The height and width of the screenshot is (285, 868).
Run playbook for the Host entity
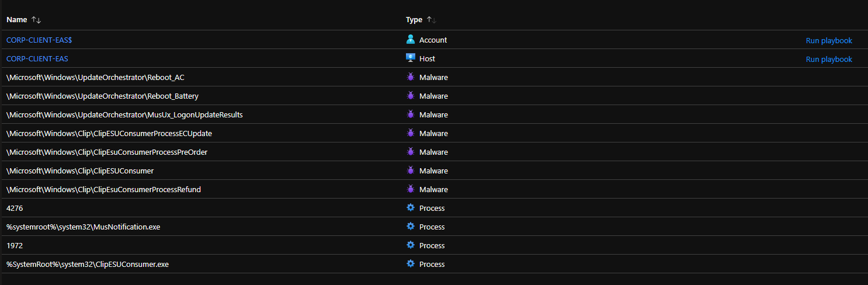[828, 60]
